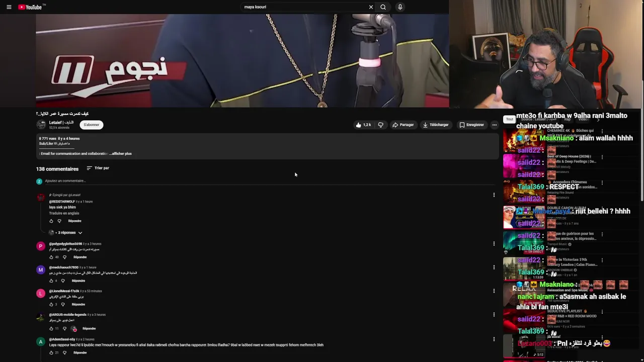
Task: Dislike the @LionelMessi-f7s3k comment
Action: tap(63, 305)
